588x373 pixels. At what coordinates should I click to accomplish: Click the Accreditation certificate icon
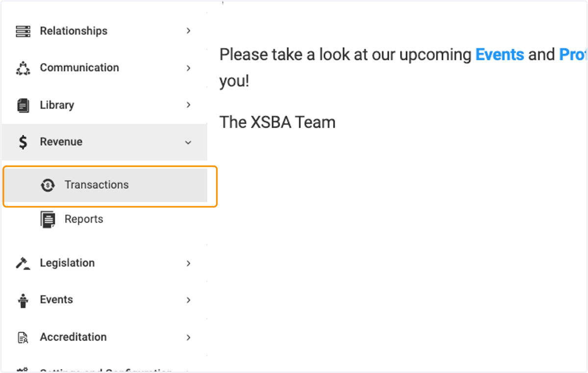pos(23,337)
